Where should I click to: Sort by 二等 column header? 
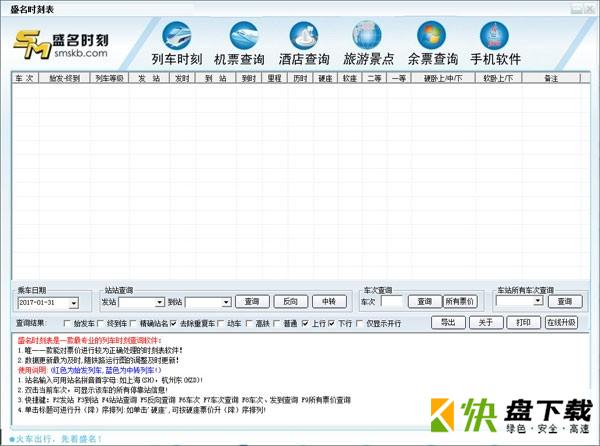pyautogui.click(x=374, y=78)
